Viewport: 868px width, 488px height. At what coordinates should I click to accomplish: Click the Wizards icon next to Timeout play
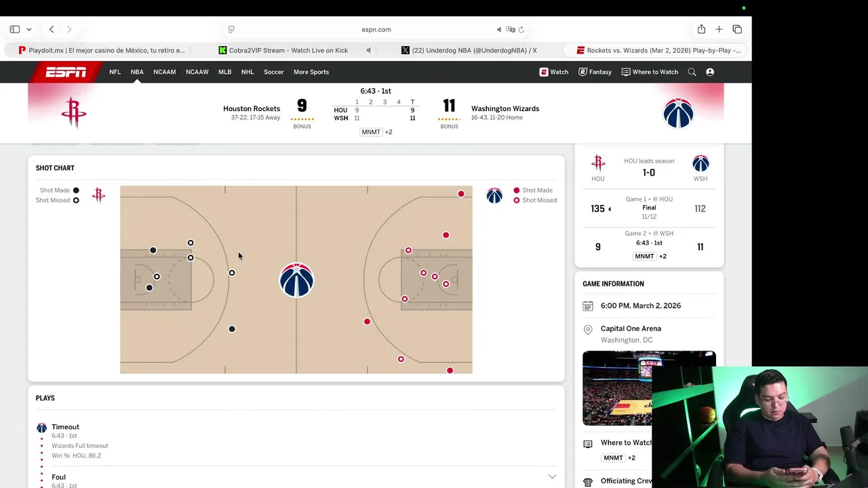pos(42,428)
